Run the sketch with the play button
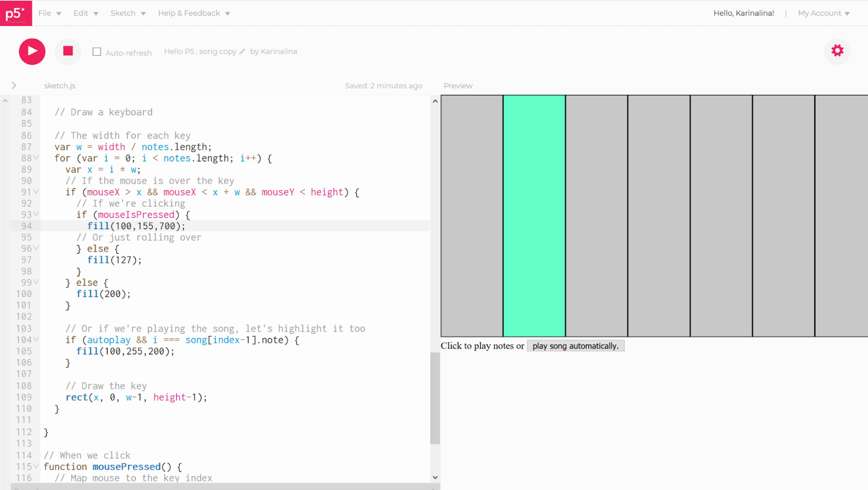 click(31, 51)
